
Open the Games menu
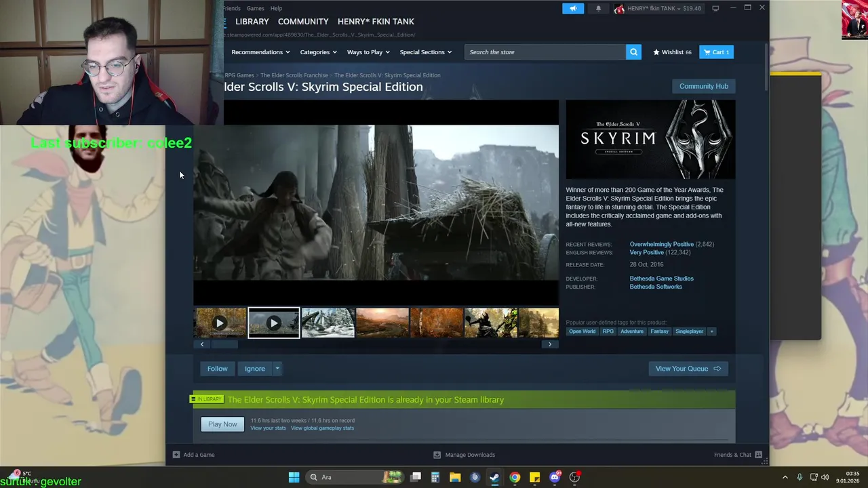tap(256, 8)
